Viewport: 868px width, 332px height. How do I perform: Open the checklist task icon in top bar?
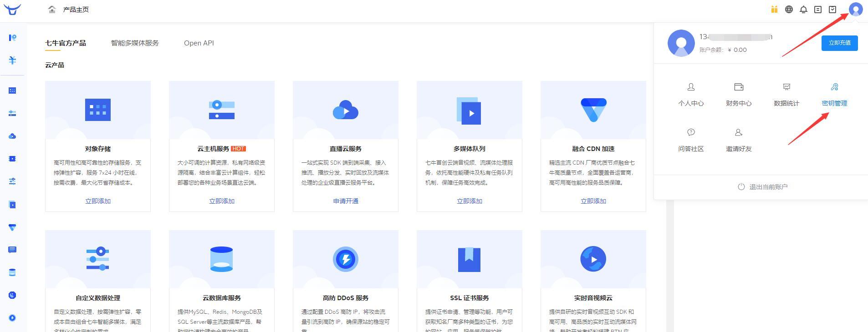point(832,10)
